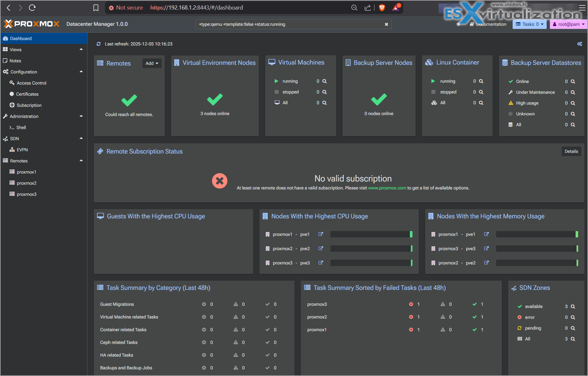Open the Add dropdown in Remotes panel

(152, 63)
